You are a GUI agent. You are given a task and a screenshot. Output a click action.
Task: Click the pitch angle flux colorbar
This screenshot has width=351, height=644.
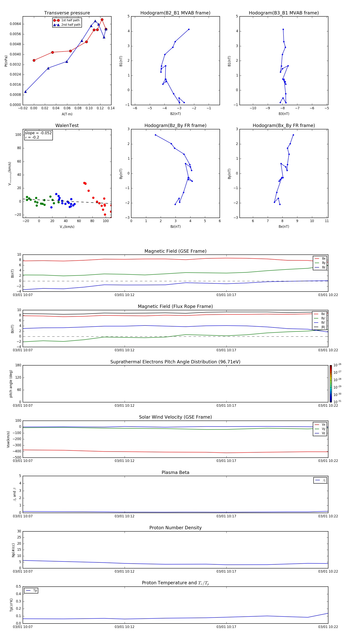coord(331,383)
